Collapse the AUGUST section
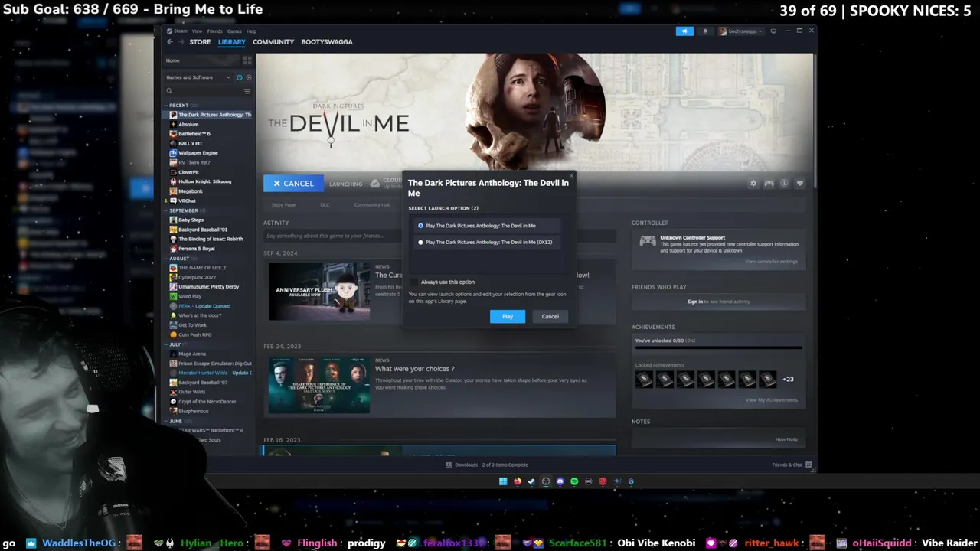Screen dimensions: 980x551 166,259
